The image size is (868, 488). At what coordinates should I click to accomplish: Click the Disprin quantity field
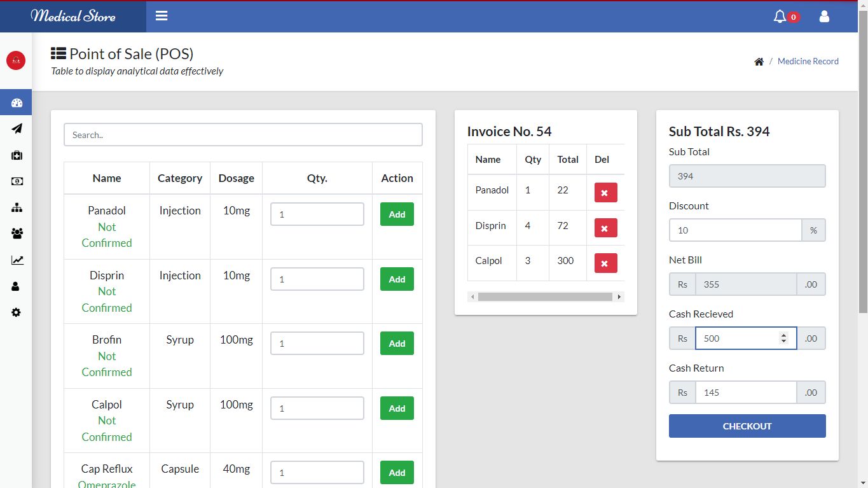tap(317, 279)
